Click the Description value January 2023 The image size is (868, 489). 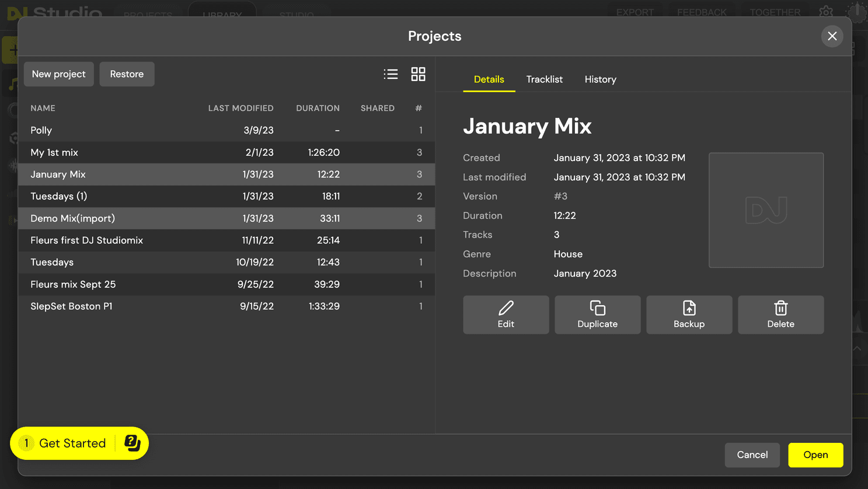click(585, 274)
